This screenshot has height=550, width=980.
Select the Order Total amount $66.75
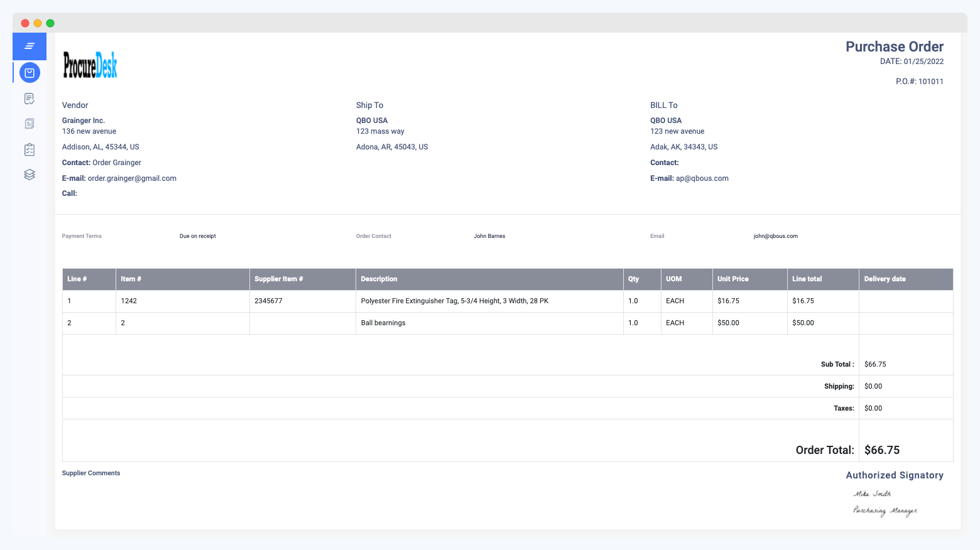[882, 450]
